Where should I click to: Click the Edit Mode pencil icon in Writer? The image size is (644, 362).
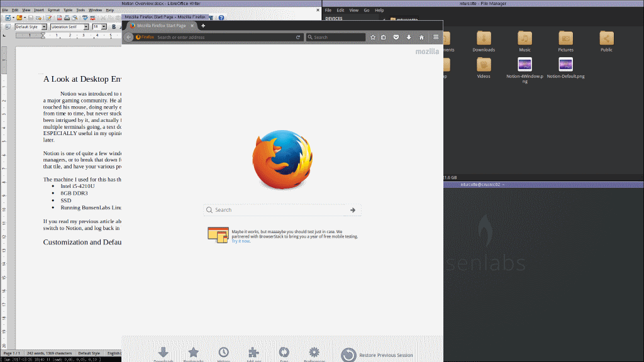click(x=48, y=18)
